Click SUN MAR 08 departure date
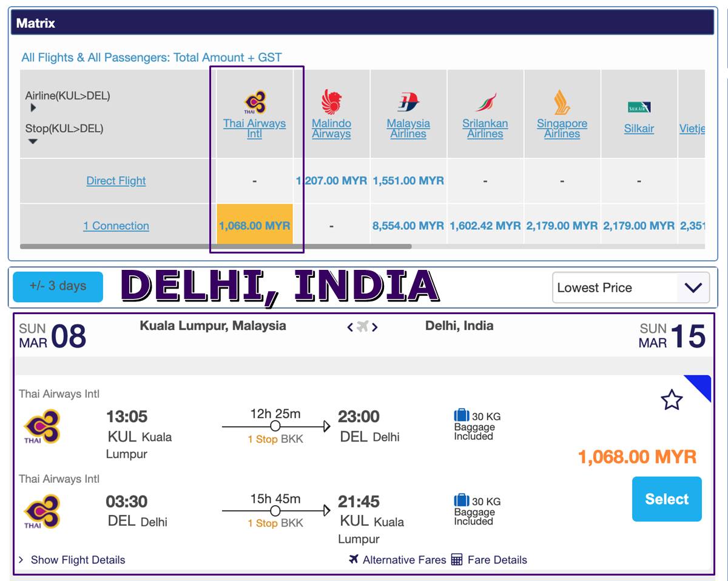728x581 pixels. point(52,336)
